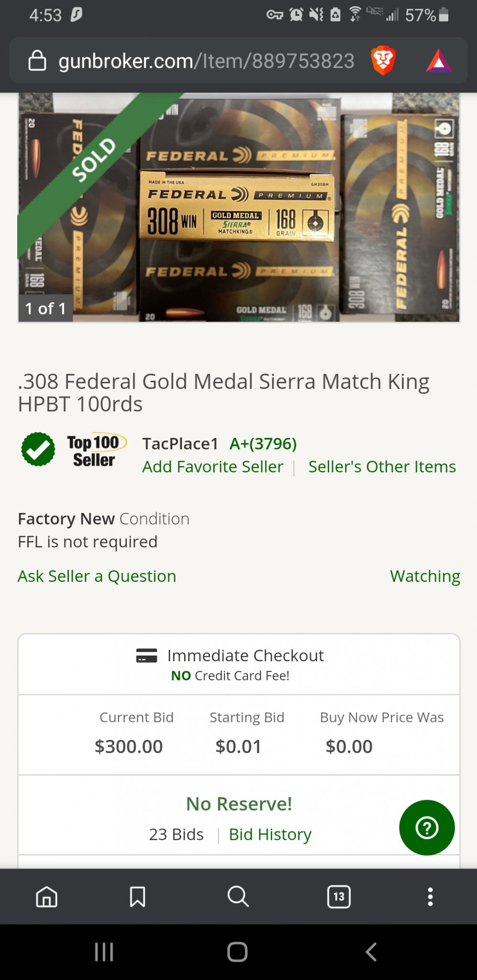
Task: Click Ask Seller a Question link
Action: click(x=97, y=576)
